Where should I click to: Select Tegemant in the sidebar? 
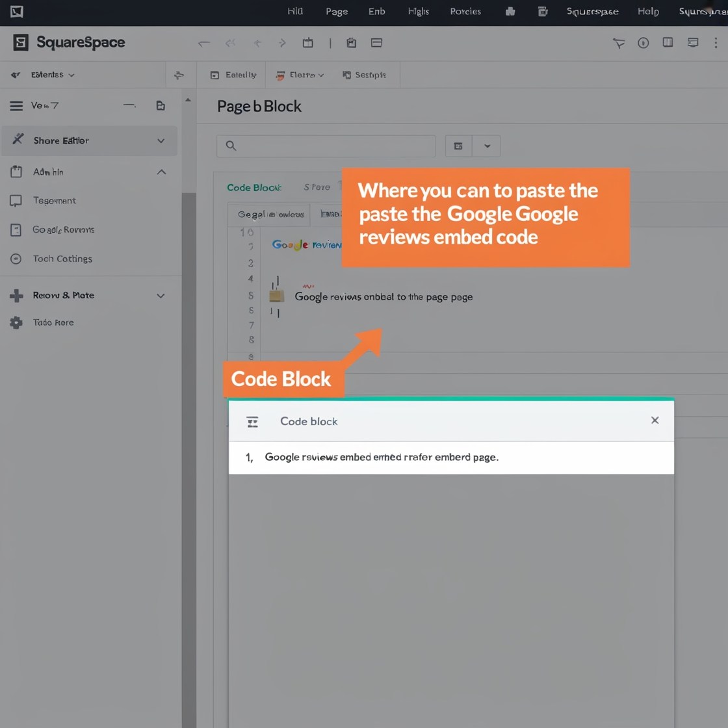point(55,201)
